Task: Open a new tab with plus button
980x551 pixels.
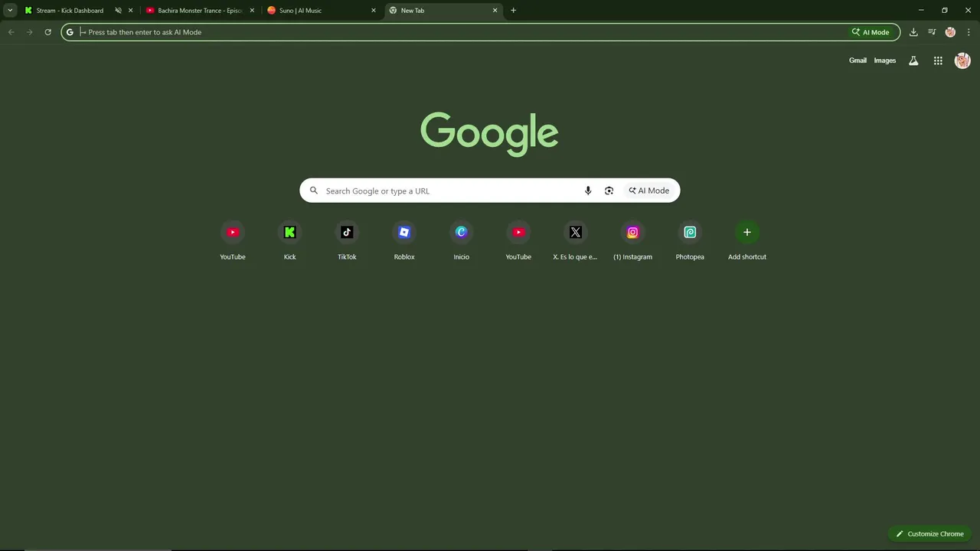Action: (513, 11)
